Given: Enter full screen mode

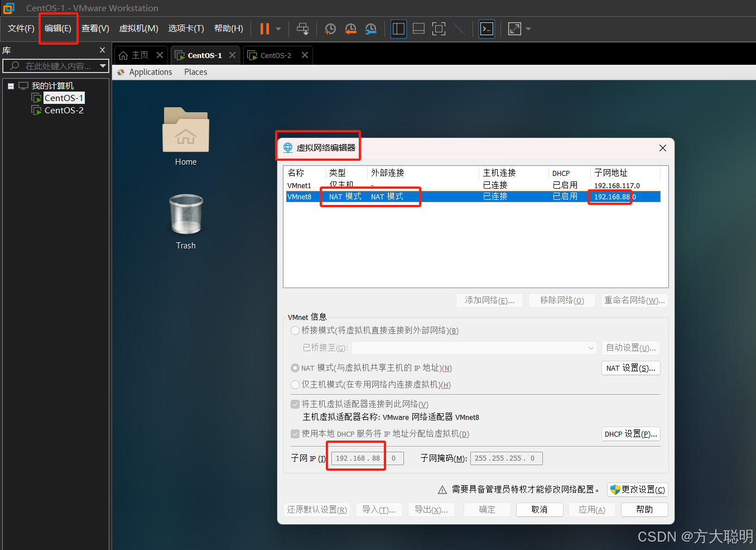Looking at the screenshot, I should tap(439, 28).
